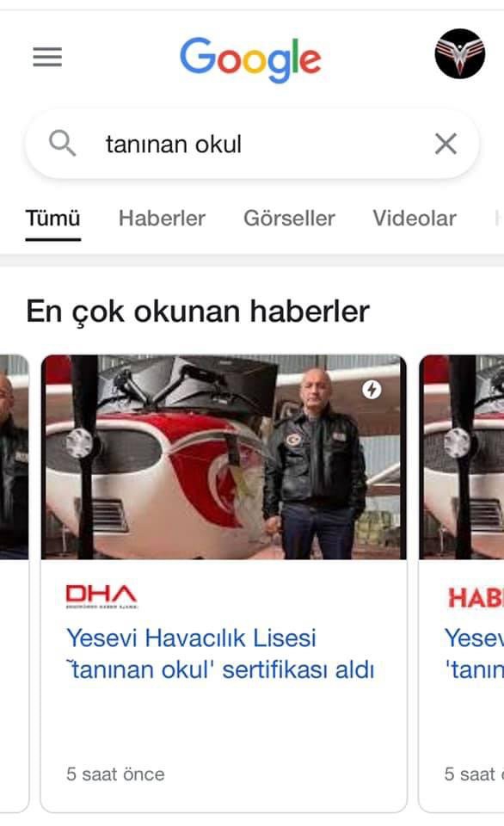Image resolution: width=504 pixels, height=826 pixels.
Task: Click the Haber source logo on the right card
Action: [x=475, y=598]
